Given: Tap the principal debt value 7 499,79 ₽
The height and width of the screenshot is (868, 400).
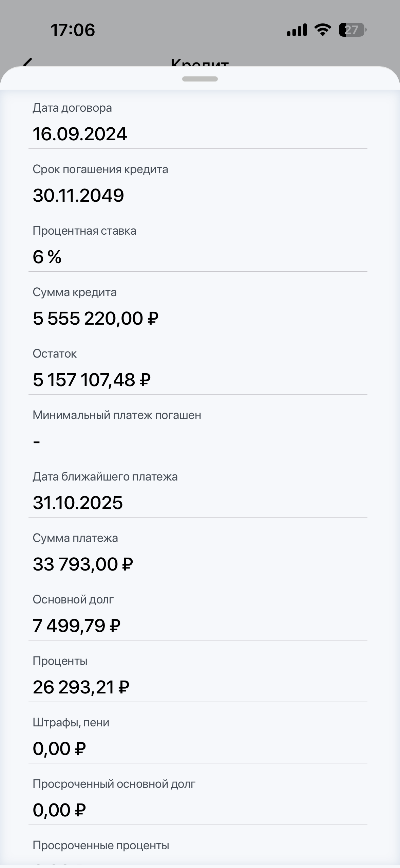Looking at the screenshot, I should (x=77, y=626).
